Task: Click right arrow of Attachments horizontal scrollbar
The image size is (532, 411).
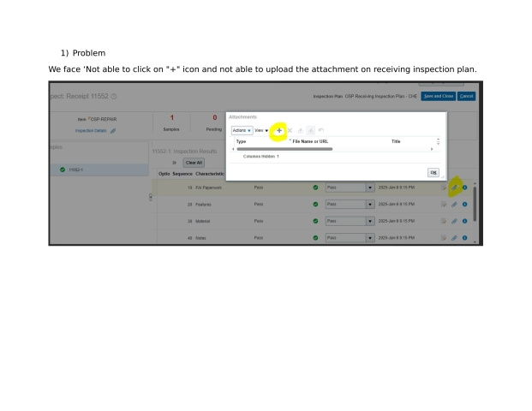Action: pyautogui.click(x=432, y=149)
